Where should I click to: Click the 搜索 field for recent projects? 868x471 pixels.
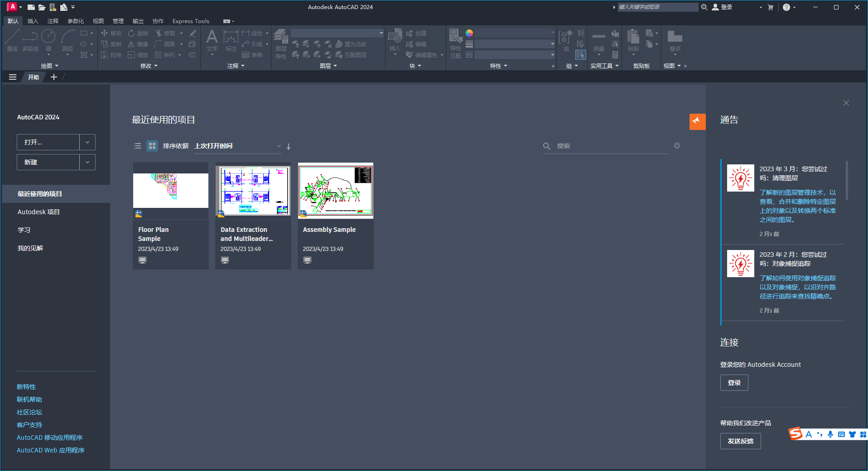[x=605, y=146]
